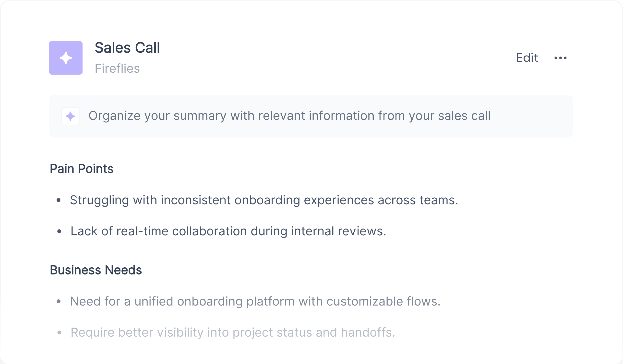Screen dimensions: 623x364
Task: Click the Fireflies subtitle
Action: pos(117,68)
